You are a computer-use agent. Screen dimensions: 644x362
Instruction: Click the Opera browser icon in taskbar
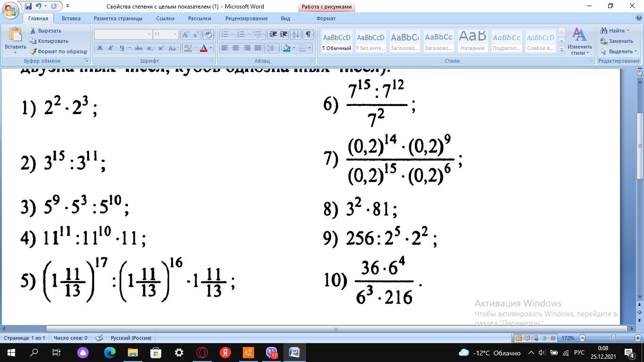202,353
